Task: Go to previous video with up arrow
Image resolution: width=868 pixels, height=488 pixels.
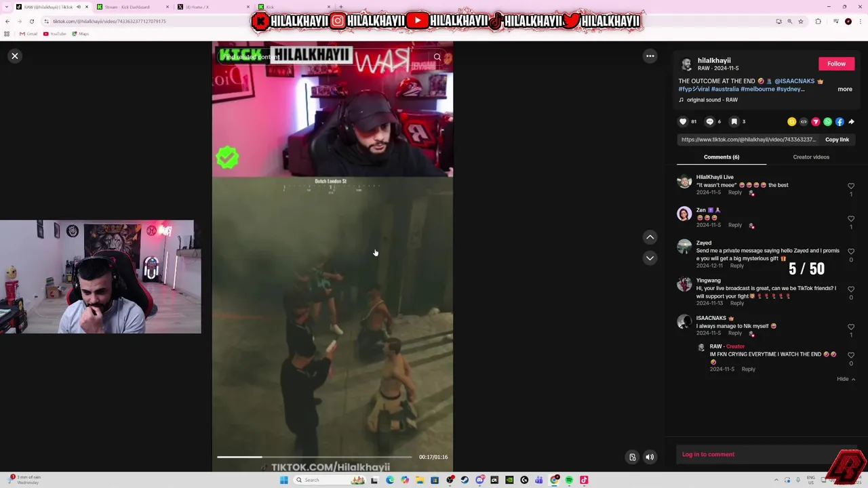Action: tap(650, 237)
